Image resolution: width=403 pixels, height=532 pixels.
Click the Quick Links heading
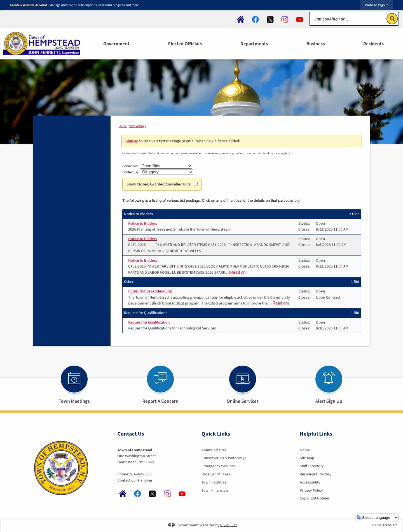point(216,434)
